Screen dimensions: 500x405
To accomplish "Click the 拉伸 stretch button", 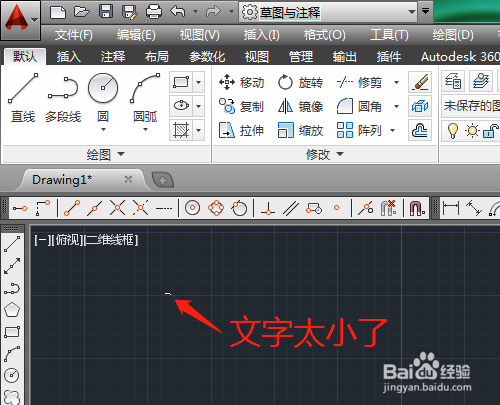I will coord(241,130).
